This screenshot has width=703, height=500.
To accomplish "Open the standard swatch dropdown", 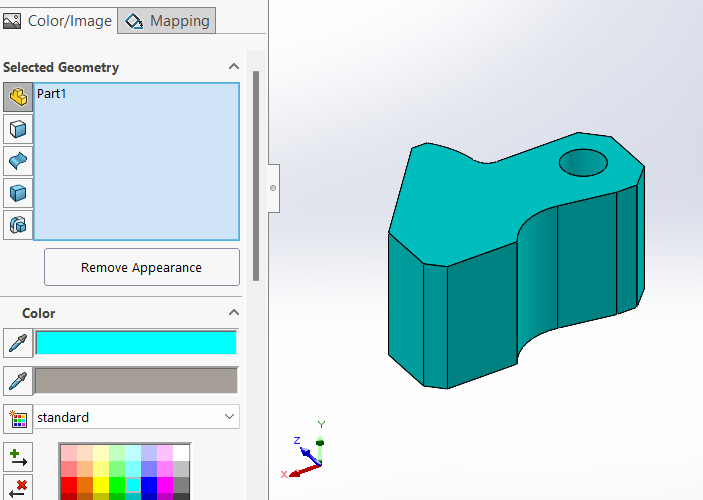I will click(x=137, y=417).
